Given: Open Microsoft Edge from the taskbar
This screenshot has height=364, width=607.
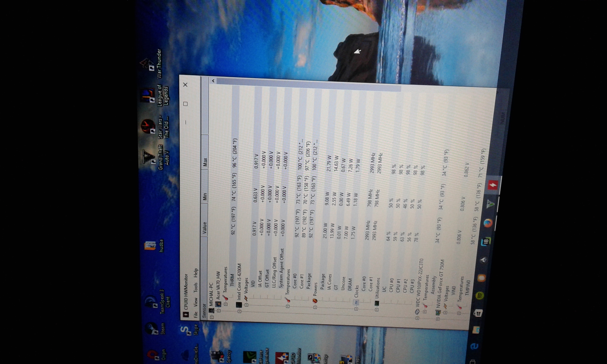Looking at the screenshot, I should pos(474,346).
